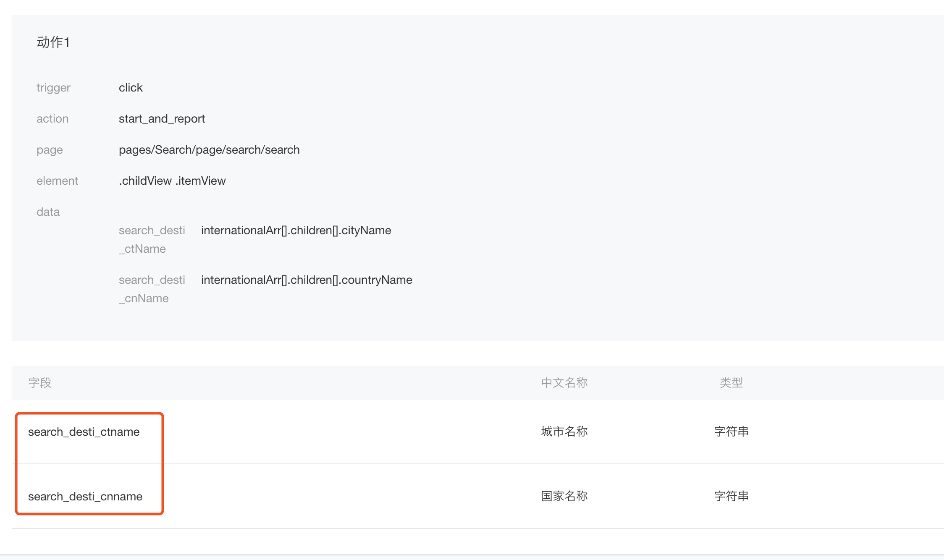The image size is (944, 560).
Task: Click the start_and_report action value
Action: (162, 119)
